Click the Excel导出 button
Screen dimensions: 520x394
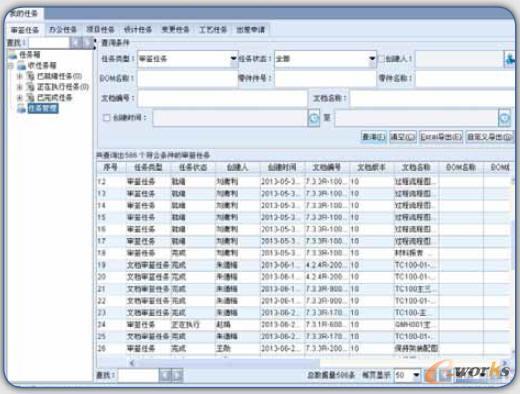[x=441, y=137]
